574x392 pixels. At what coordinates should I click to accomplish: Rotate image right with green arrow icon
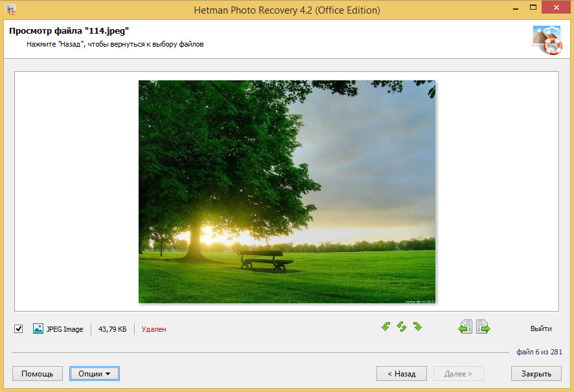tap(417, 327)
